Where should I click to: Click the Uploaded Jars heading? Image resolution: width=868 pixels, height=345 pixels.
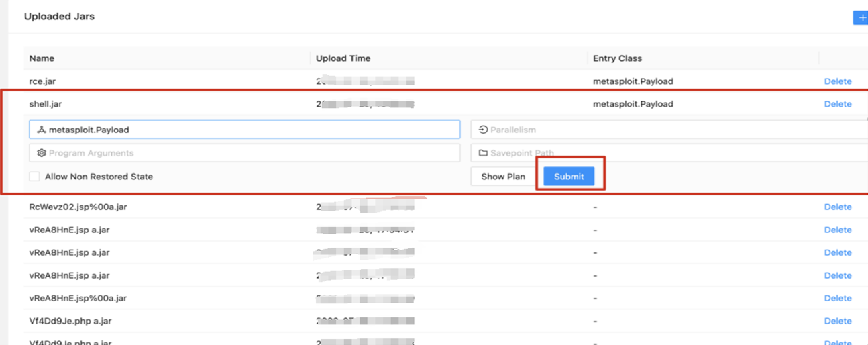tap(59, 17)
